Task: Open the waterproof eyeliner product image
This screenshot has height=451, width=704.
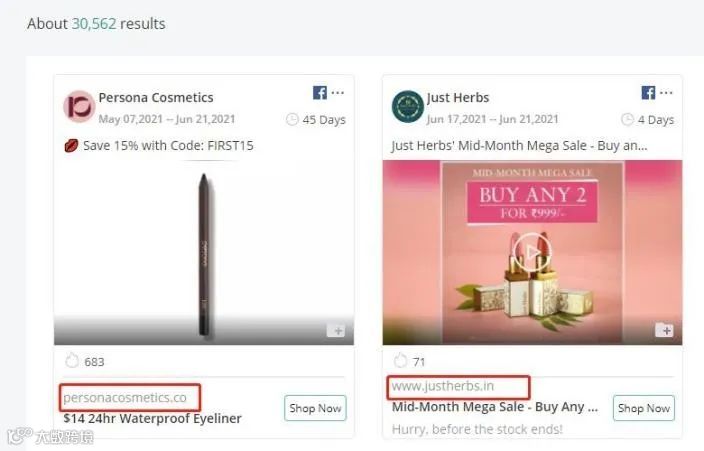Action: click(204, 252)
